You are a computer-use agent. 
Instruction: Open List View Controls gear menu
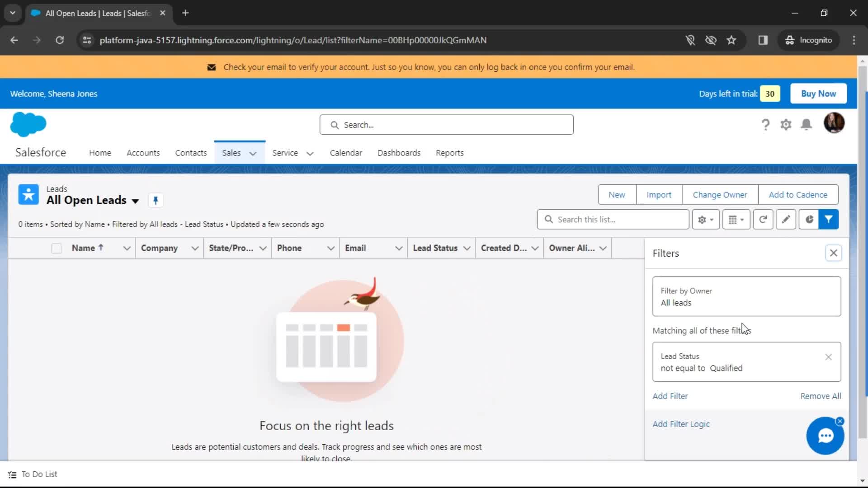(x=705, y=220)
